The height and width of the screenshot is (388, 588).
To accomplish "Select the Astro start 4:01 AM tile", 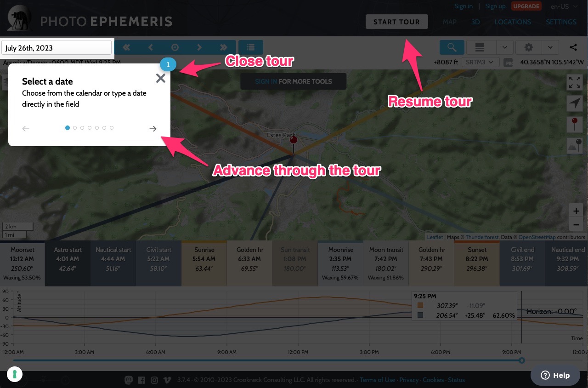I will point(68,263).
